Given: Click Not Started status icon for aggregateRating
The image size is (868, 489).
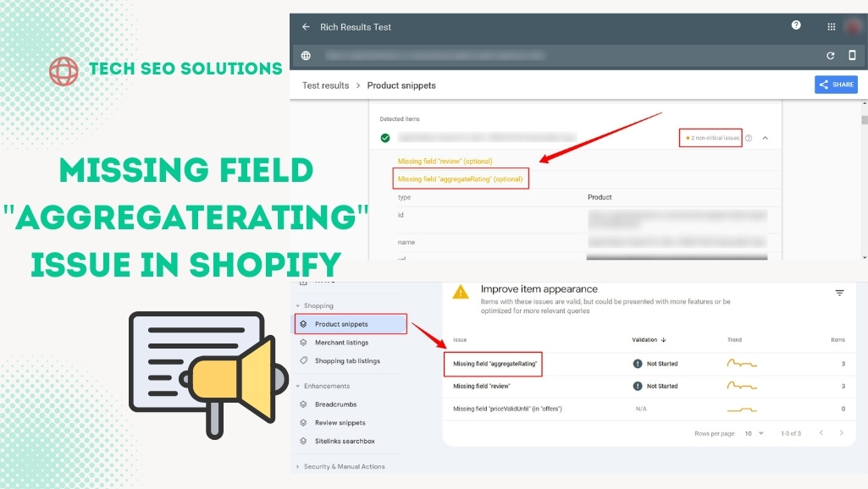Looking at the screenshot, I should pos(638,364).
